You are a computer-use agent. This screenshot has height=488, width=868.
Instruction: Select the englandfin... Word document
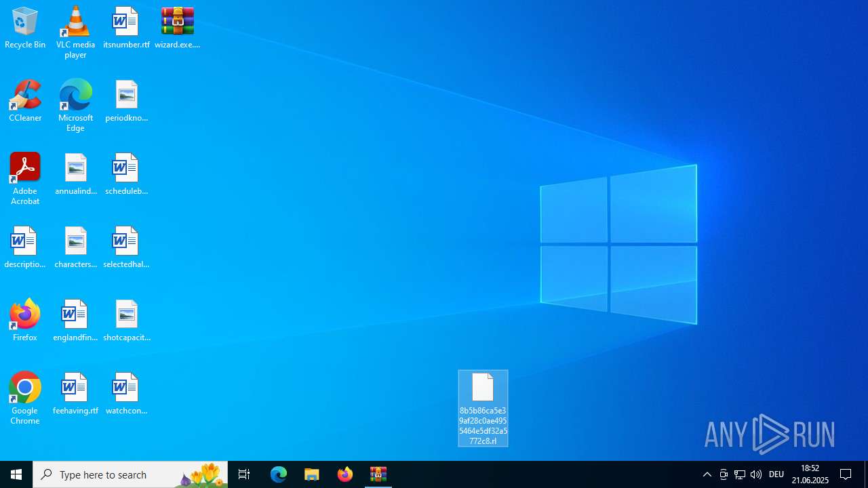[75, 321]
